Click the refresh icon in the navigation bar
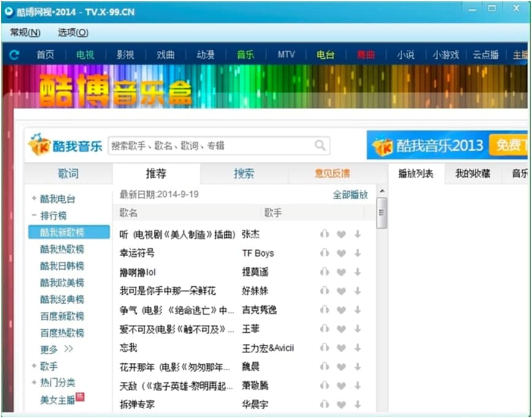The height and width of the screenshot is (418, 532). 14,55
